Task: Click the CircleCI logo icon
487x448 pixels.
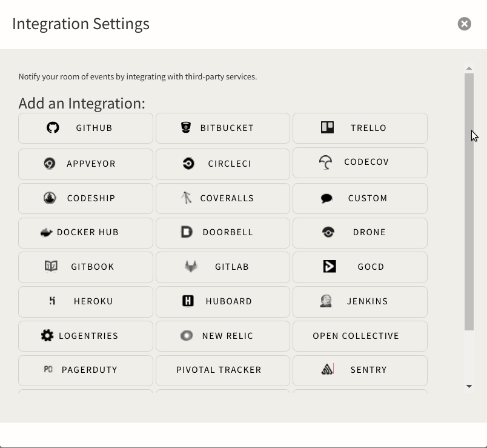Action: click(188, 163)
